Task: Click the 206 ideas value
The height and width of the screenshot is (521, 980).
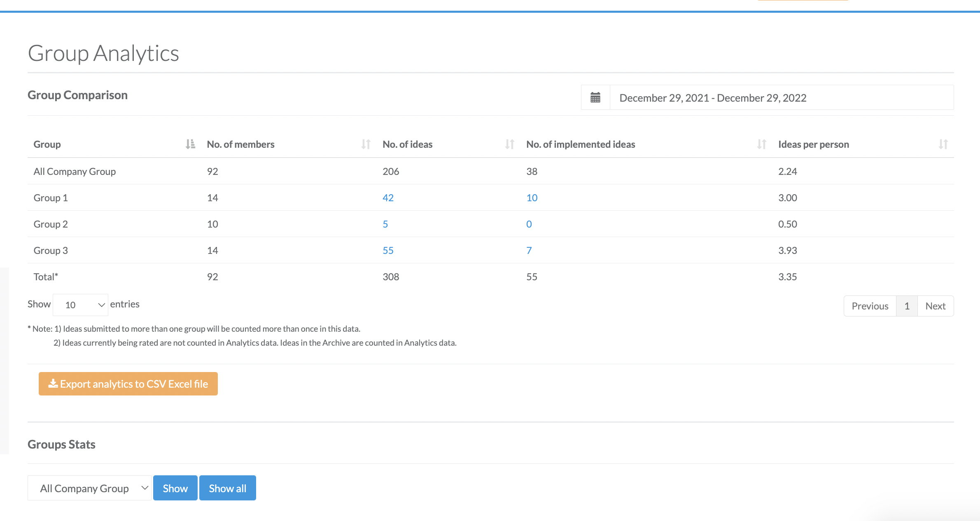Action: 391,171
